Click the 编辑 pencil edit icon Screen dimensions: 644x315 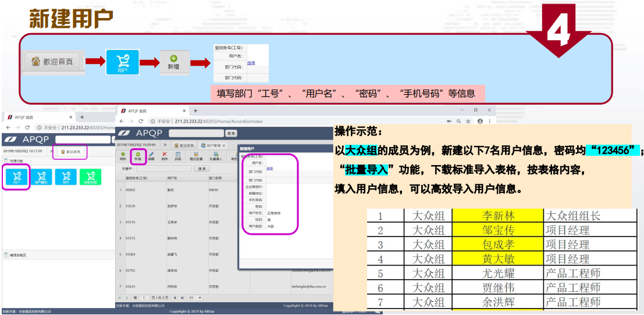[151, 156]
